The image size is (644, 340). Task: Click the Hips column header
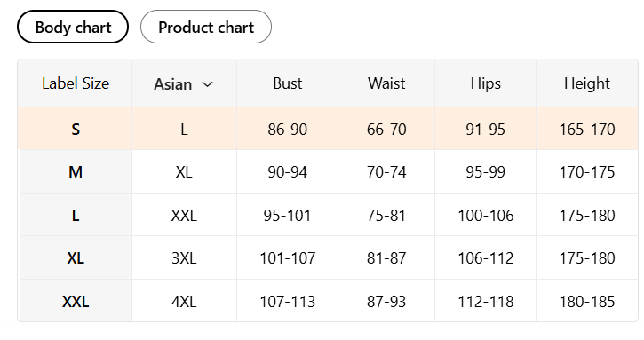(x=486, y=83)
